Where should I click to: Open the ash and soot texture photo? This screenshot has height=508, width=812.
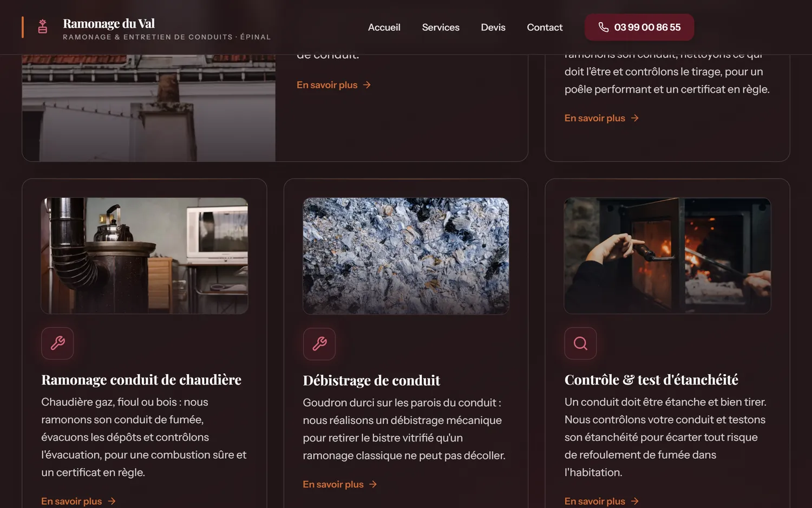406,256
